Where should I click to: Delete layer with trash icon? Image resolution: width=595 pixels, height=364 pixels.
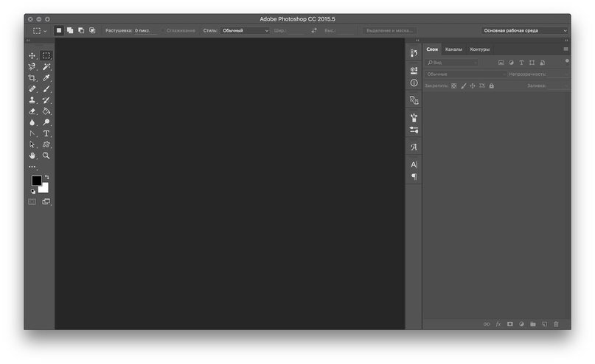tap(556, 324)
